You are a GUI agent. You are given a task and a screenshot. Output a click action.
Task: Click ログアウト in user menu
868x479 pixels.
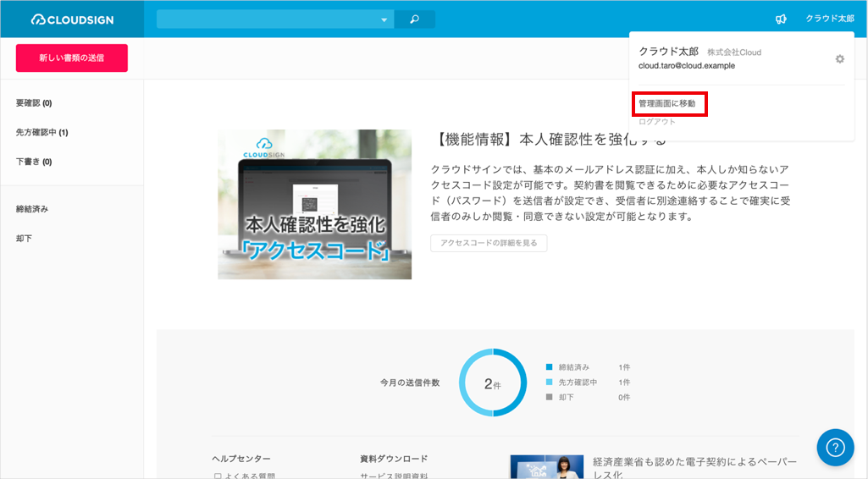coord(657,122)
